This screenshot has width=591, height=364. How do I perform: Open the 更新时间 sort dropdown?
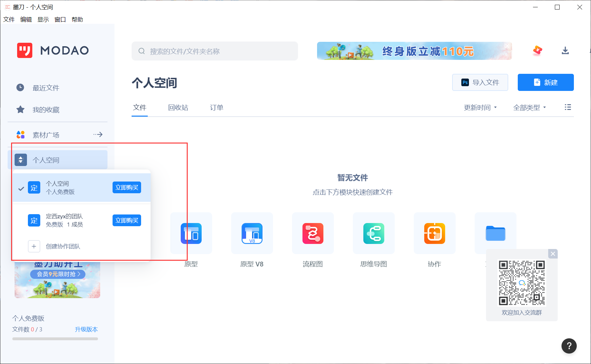pyautogui.click(x=480, y=108)
